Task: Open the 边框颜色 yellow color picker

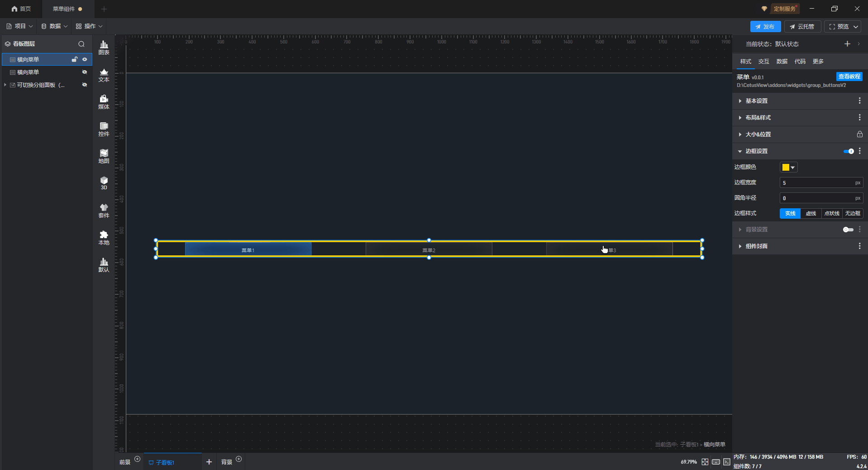Action: (788, 167)
